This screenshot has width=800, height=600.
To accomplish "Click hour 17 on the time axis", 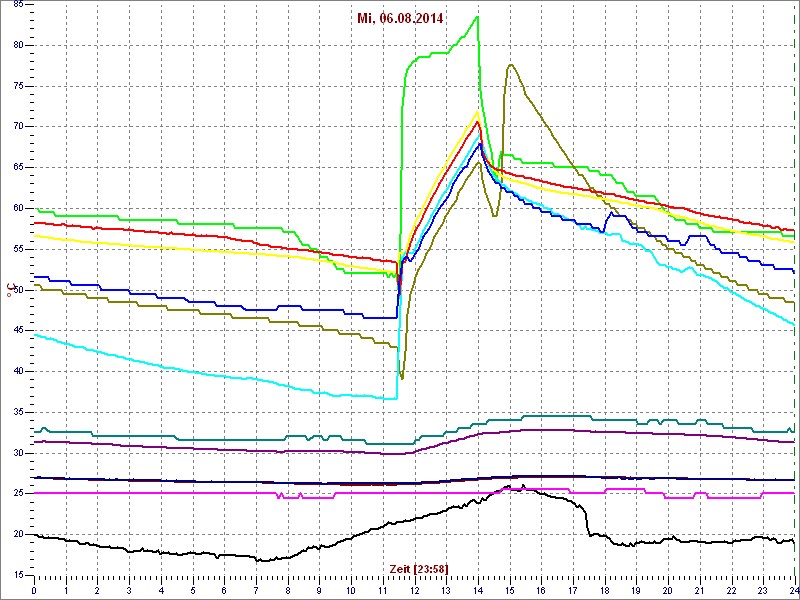I will coord(572,590).
